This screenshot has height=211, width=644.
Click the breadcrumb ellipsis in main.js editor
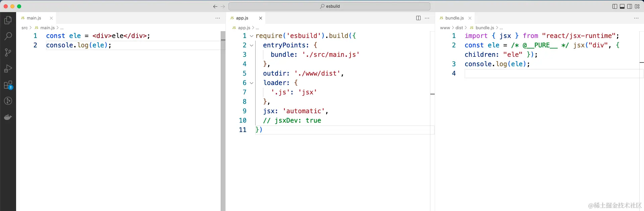[x=62, y=28]
